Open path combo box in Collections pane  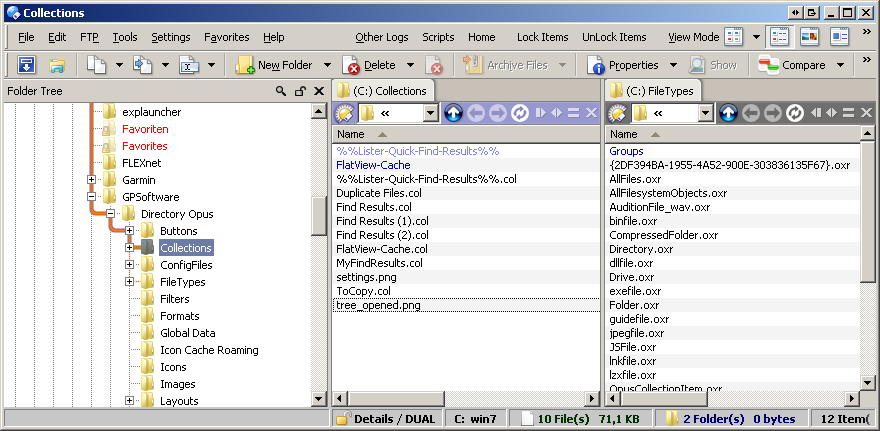pos(430,113)
